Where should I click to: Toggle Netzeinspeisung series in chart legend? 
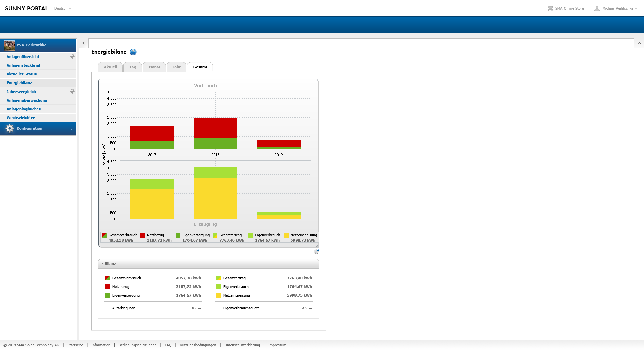coord(303,235)
